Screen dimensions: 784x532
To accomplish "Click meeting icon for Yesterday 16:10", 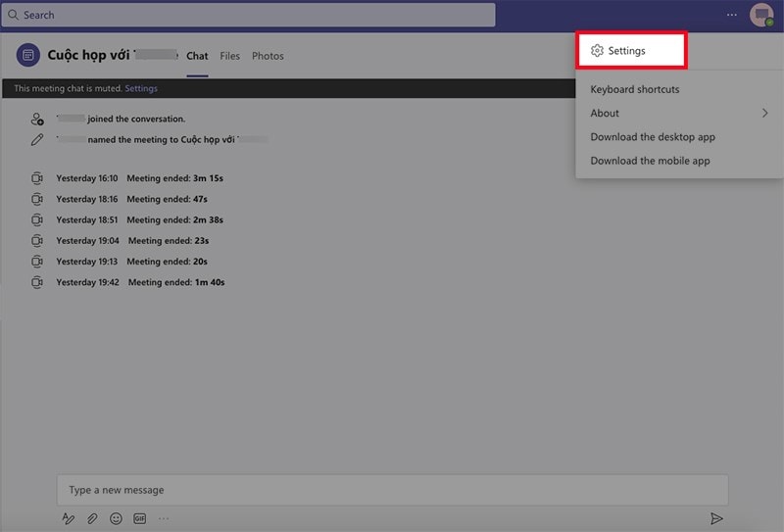I will click(x=37, y=178).
